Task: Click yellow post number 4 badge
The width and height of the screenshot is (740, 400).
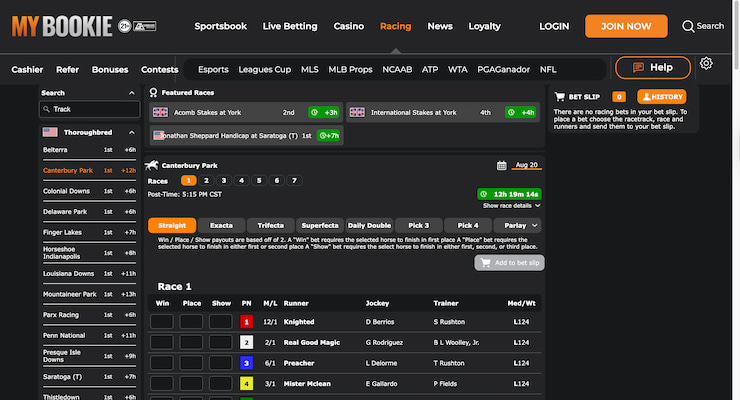Action: (x=246, y=383)
